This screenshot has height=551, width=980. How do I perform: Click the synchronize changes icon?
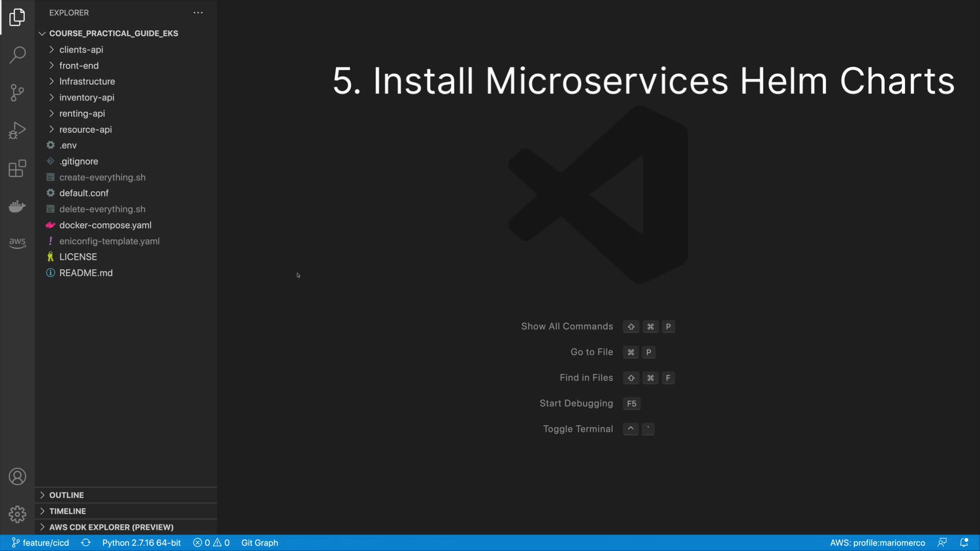click(86, 542)
